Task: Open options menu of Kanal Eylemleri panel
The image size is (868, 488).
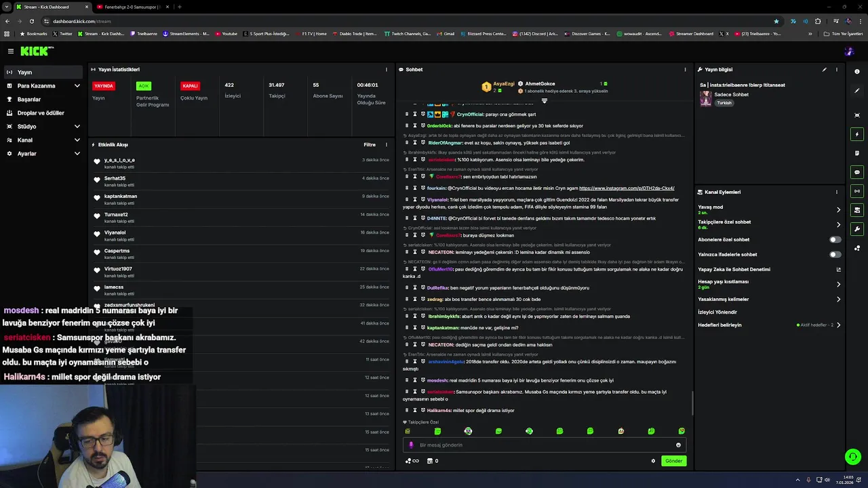Action: (837, 192)
